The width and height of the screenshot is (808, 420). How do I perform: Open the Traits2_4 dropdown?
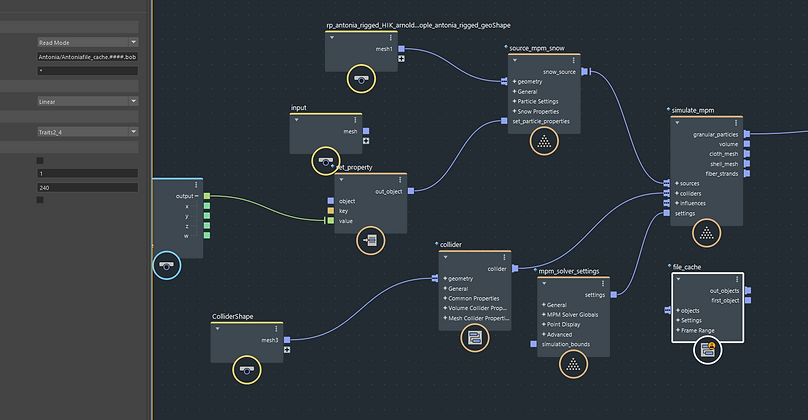pos(88,132)
